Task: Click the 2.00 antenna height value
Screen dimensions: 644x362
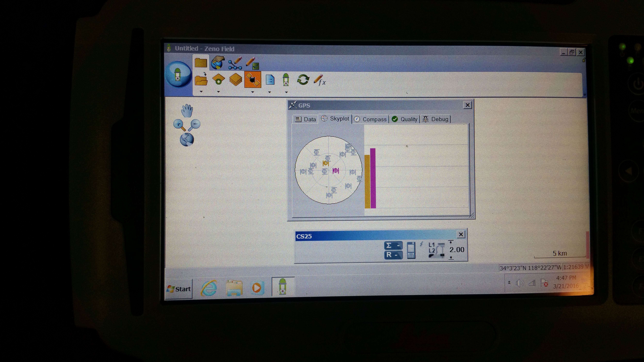Action: 456,250
